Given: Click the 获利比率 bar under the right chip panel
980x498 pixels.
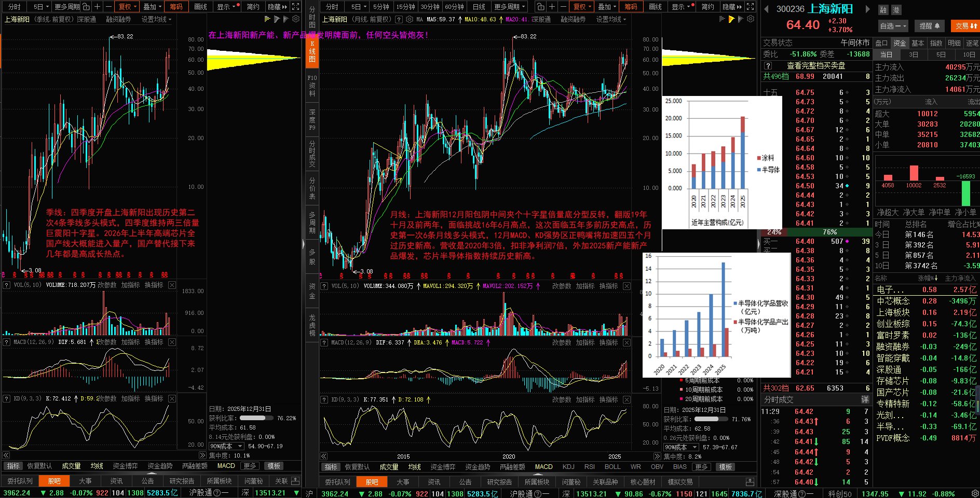Looking at the screenshot, I should (711, 419).
